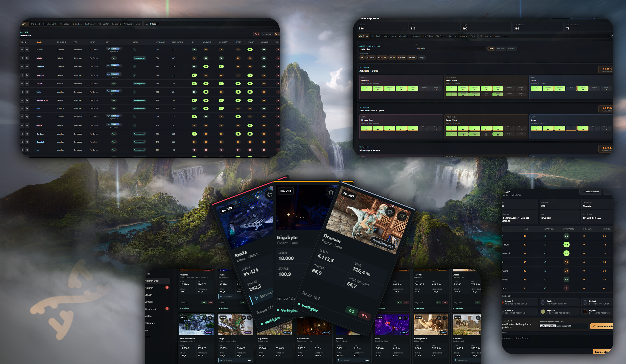
Task: Click 0 S badge on large Dracoor card
Action: pos(351,311)
